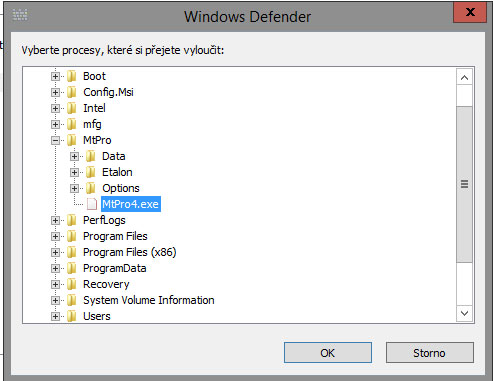This screenshot has width=493, height=381.
Task: Expand the Recovery folder node
Action: [x=55, y=285]
